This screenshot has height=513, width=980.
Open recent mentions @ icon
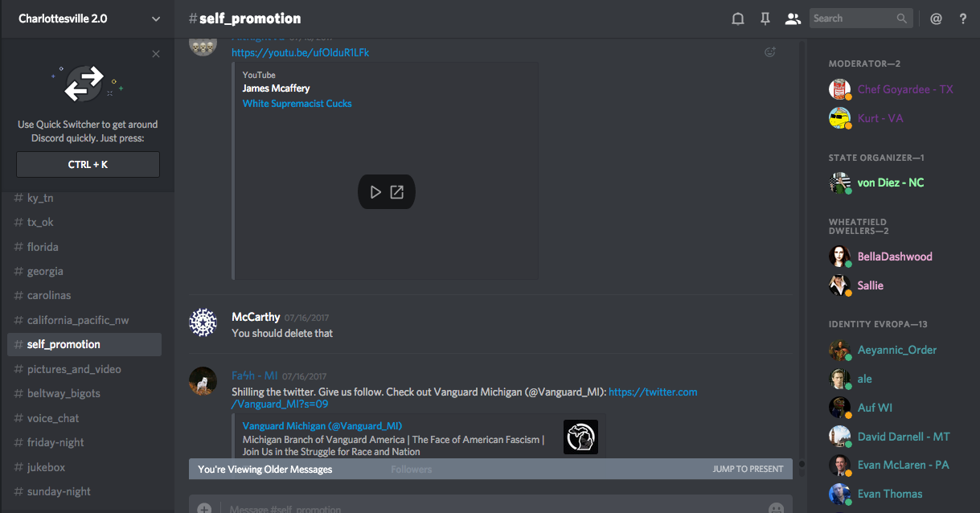[936, 18]
